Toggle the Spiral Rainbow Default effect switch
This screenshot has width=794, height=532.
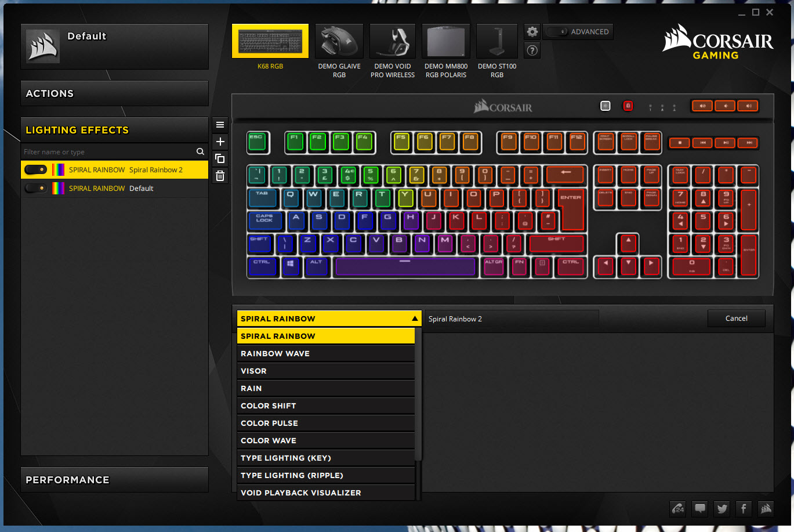click(36, 188)
